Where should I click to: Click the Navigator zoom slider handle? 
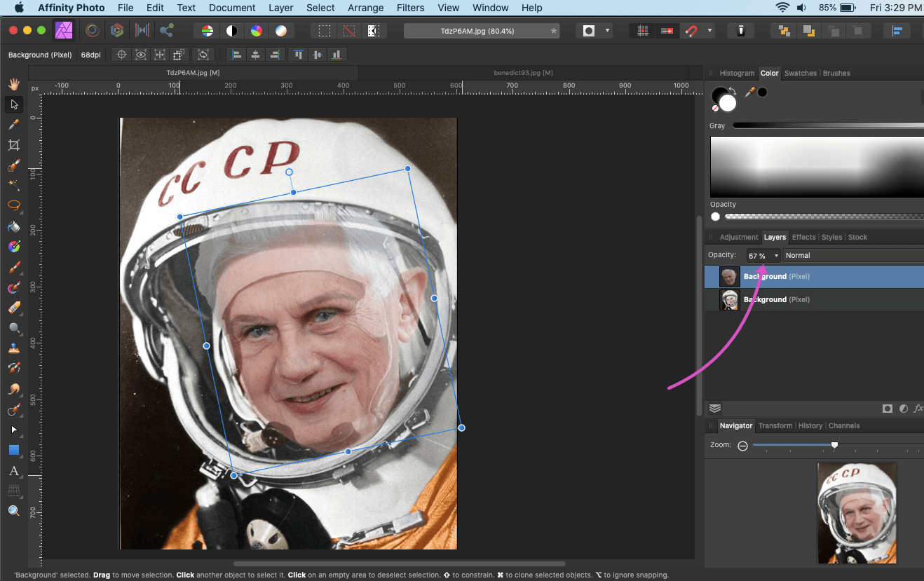[x=834, y=445]
